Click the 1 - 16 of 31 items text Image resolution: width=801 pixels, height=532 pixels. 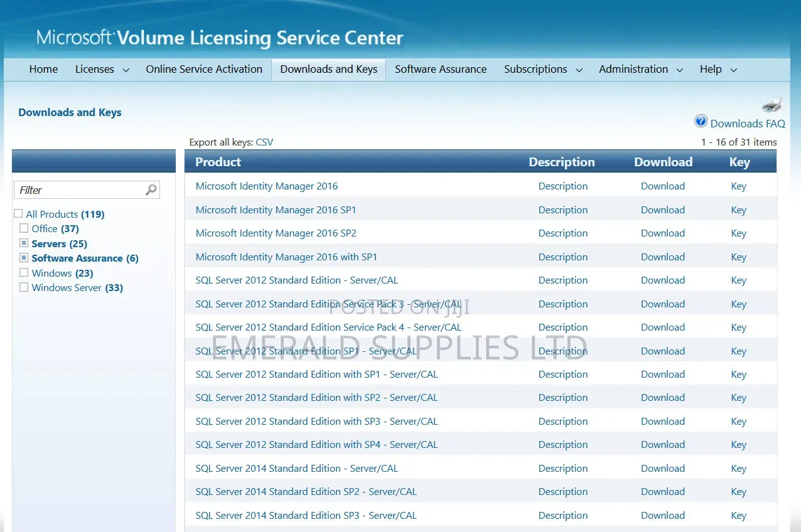click(x=739, y=142)
